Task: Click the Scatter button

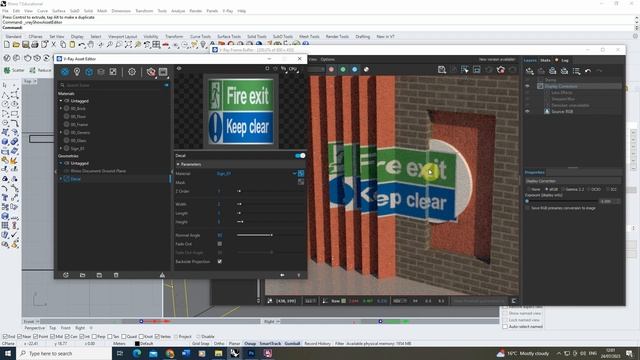Action: click(x=14, y=70)
